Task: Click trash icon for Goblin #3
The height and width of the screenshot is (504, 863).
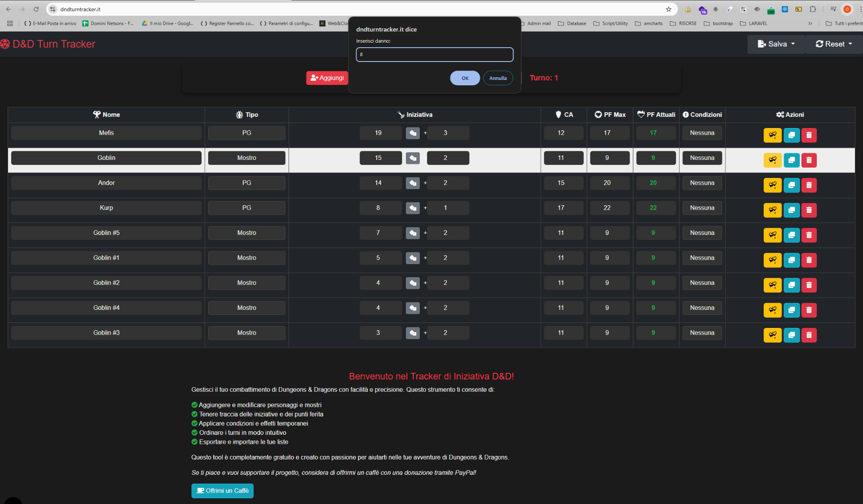Action: click(x=809, y=335)
